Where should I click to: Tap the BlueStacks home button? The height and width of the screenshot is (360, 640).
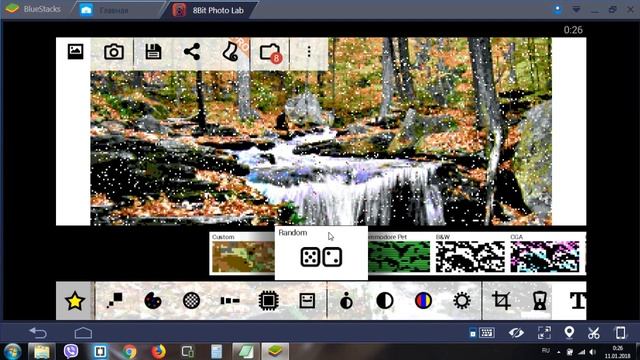pyautogui.click(x=83, y=333)
